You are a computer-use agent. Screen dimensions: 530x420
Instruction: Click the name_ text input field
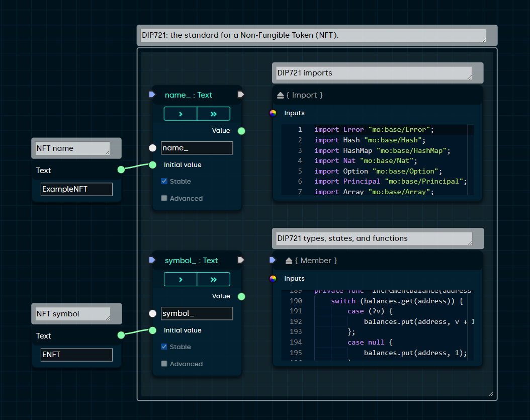point(197,148)
